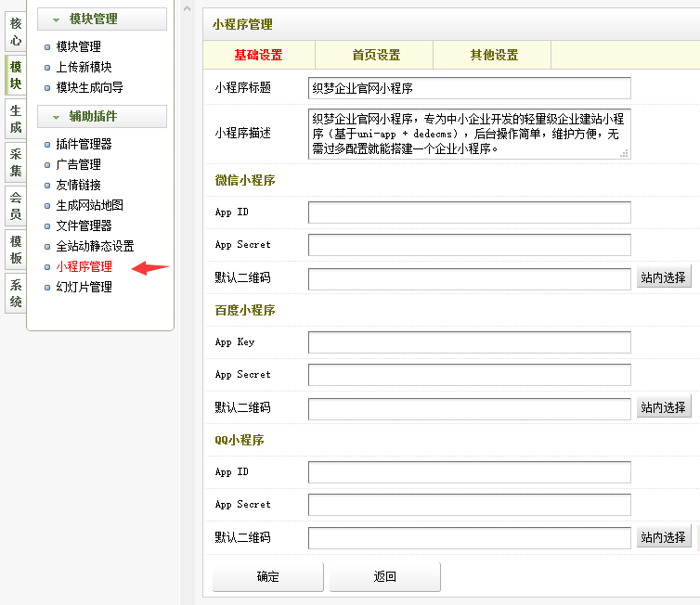Focus the 小程序标题 input field
The width and height of the screenshot is (700, 605).
point(469,88)
